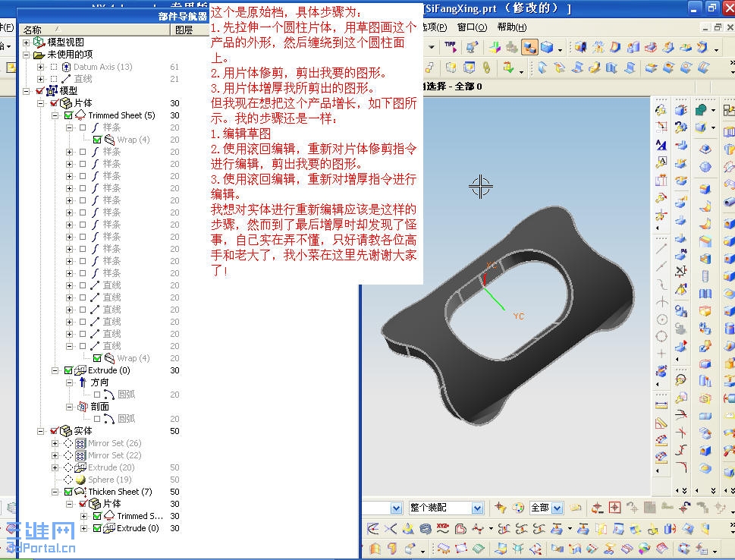The image size is (735, 560).
Task: Toggle the Sphere (19) visibility marker
Action: (68, 480)
